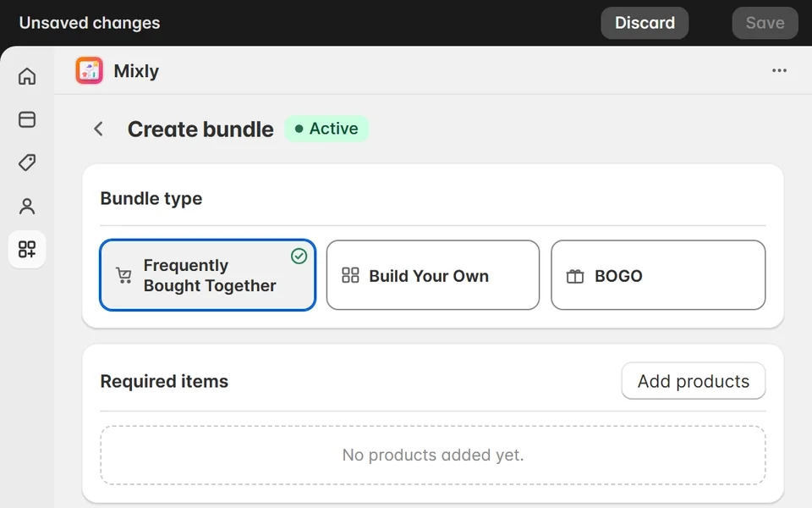Click the Unsaved changes label
Image resolution: width=812 pixels, height=508 pixels.
[x=90, y=23]
